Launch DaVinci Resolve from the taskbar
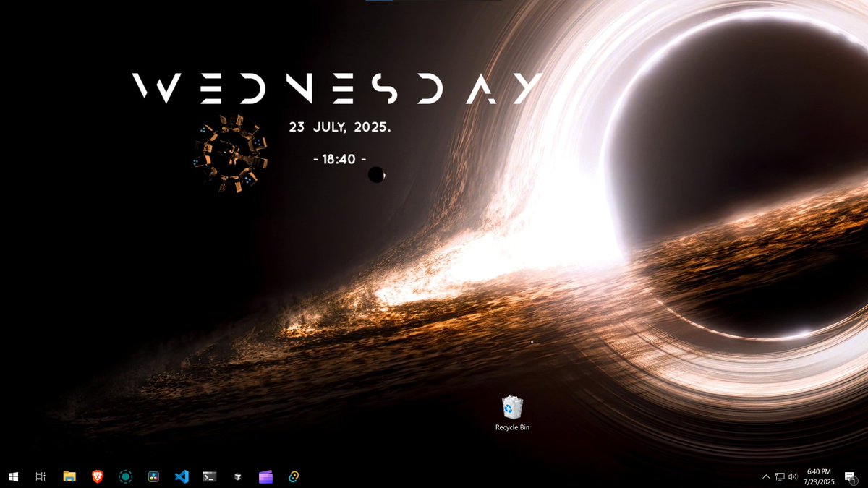The width and height of the screenshot is (868, 488). coord(153,476)
